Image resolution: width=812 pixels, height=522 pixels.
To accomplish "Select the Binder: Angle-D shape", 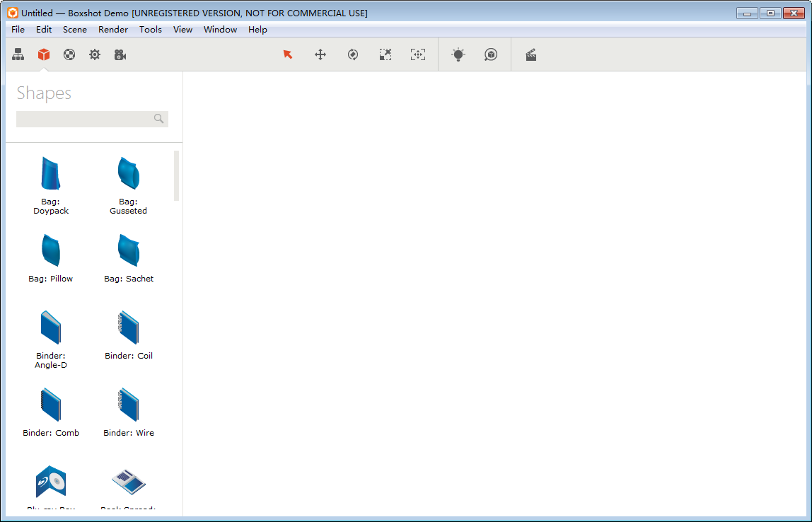I will [51, 340].
